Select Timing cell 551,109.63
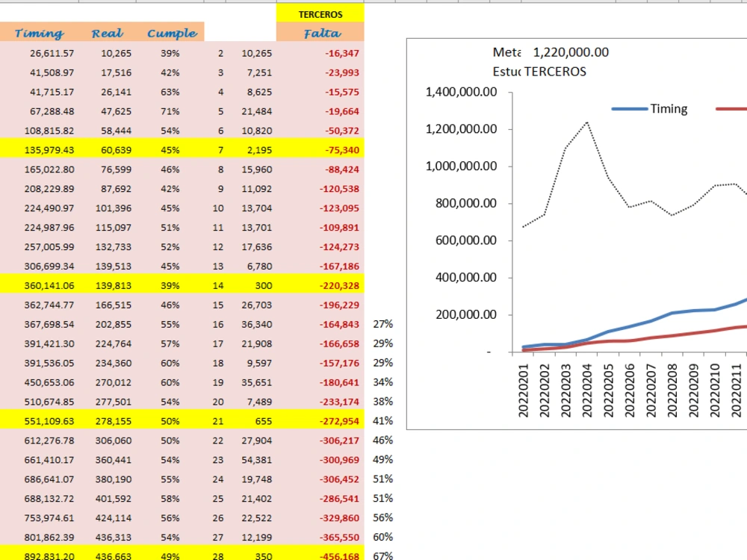747x560 pixels. pyautogui.click(x=49, y=421)
